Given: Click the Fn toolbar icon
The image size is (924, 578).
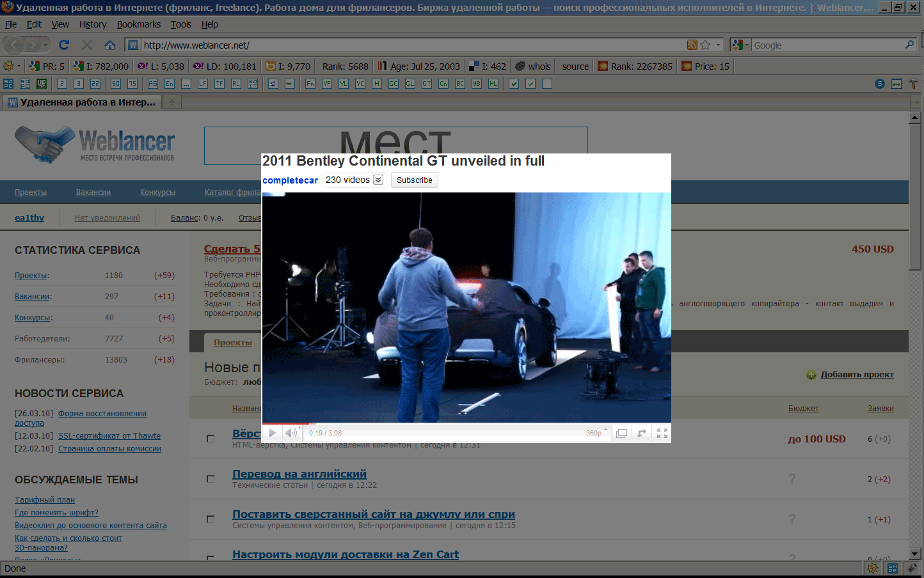Looking at the screenshot, I should pyautogui.click(x=310, y=84).
